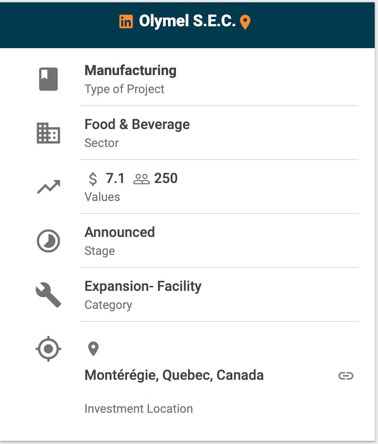Click the bookmark icon next to Manufacturing
The image size is (378, 444).
48,79
